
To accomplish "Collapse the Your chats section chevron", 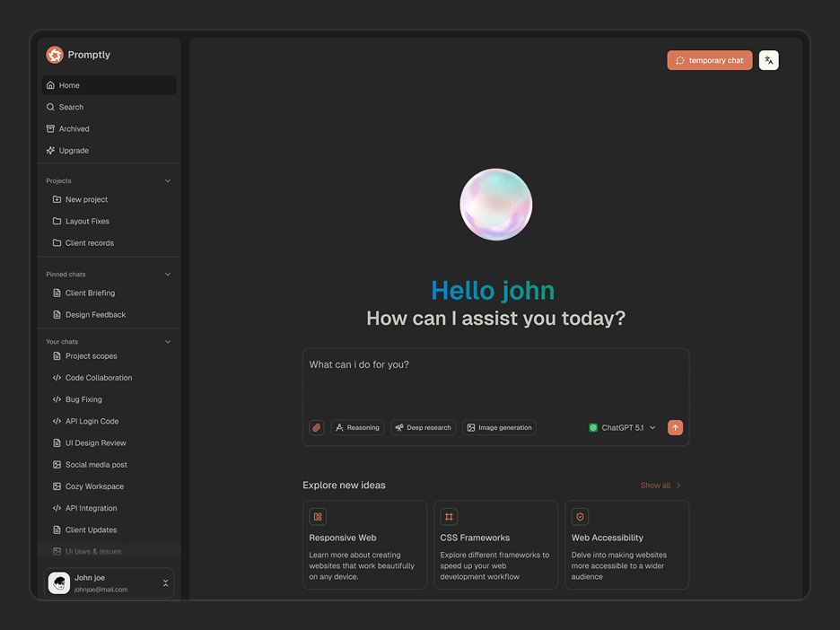I will (168, 342).
